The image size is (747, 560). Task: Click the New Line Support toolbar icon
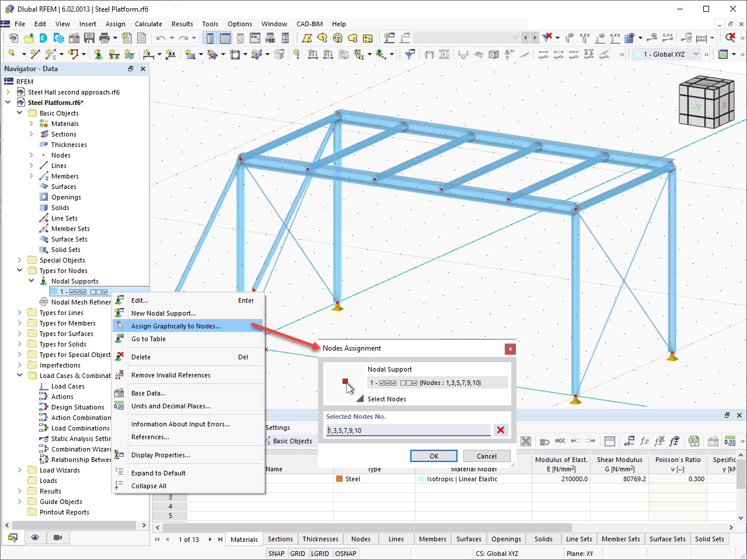coord(114,54)
